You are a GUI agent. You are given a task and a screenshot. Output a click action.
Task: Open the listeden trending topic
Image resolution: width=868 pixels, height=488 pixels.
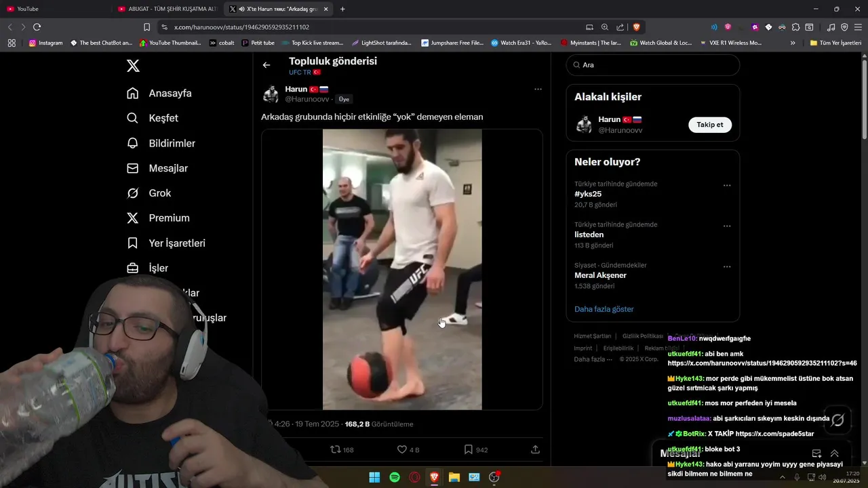pos(589,235)
